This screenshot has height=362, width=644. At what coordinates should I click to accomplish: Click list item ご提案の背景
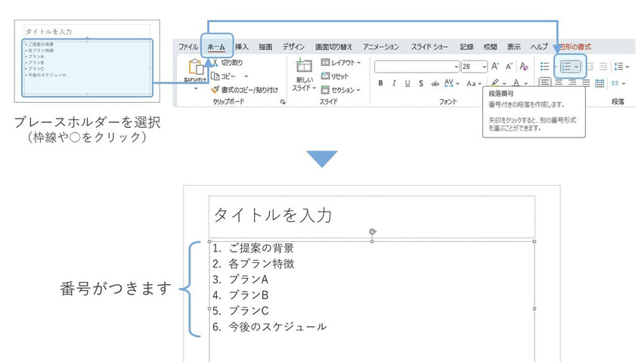(262, 248)
